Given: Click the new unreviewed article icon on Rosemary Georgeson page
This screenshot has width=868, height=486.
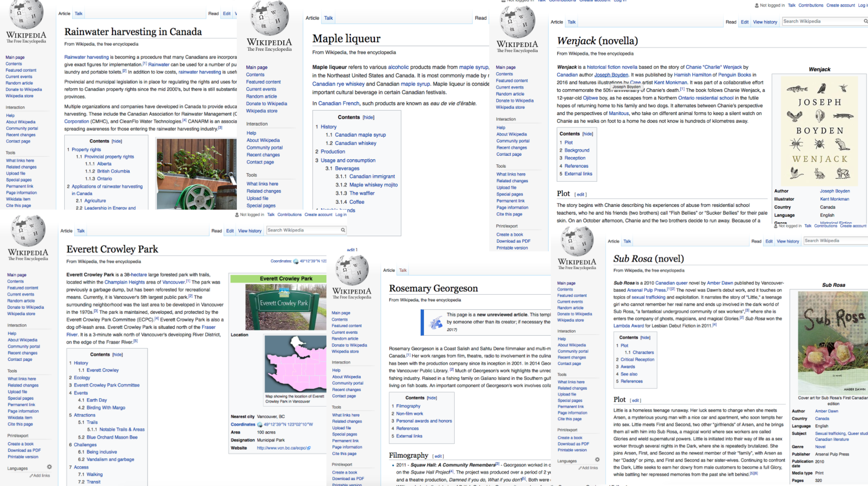Looking at the screenshot, I should tap(436, 323).
